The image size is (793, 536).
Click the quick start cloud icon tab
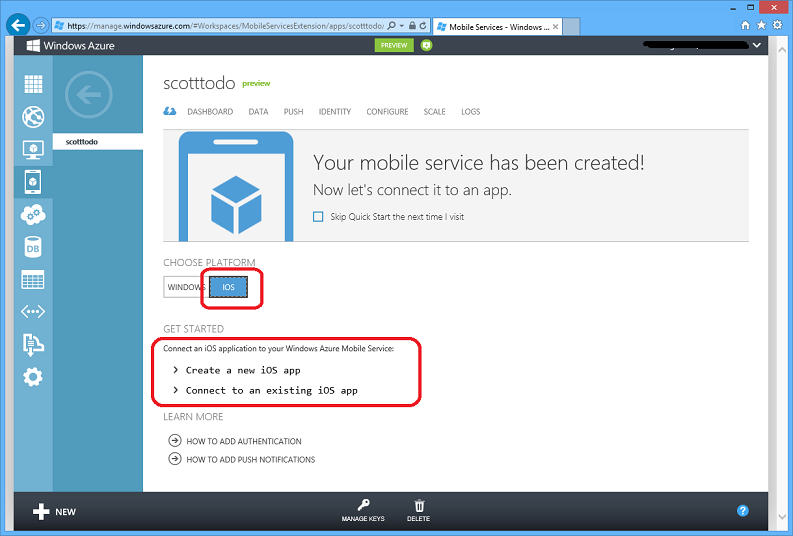[170, 111]
